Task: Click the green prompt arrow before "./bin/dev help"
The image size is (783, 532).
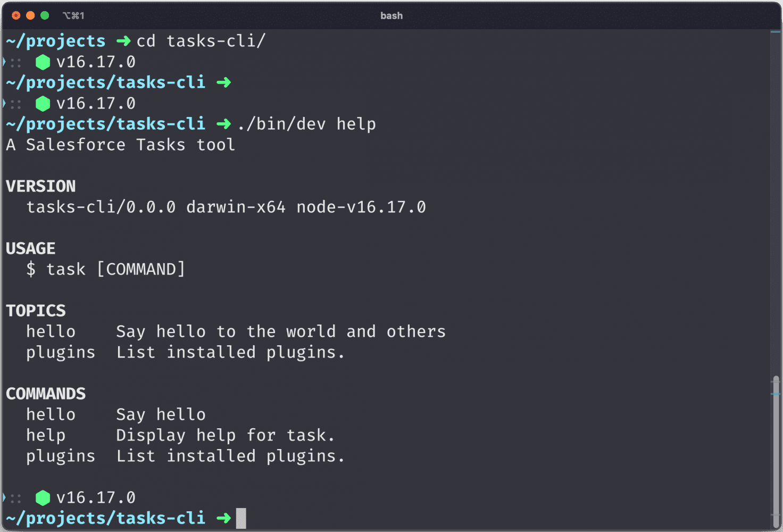Action: (x=223, y=124)
